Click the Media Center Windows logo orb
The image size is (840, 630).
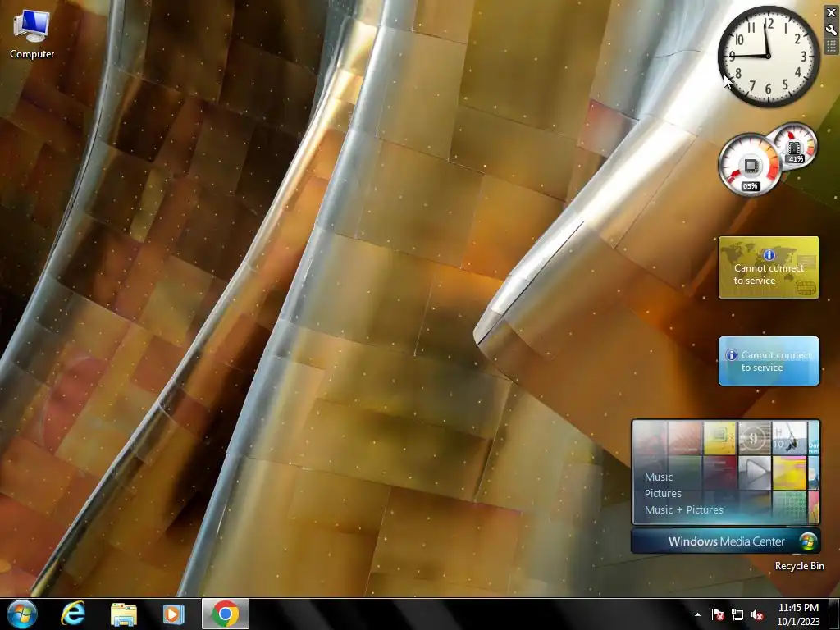[807, 541]
